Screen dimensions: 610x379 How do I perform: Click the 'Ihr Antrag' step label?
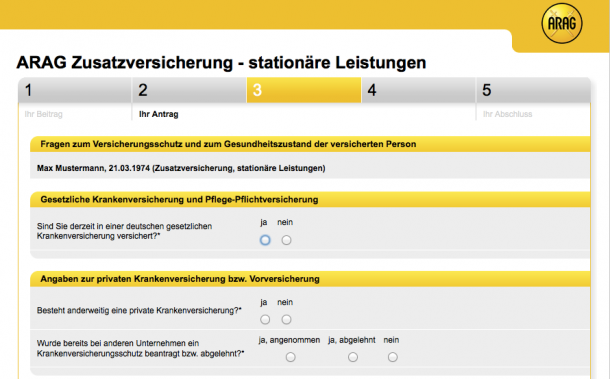tap(159, 114)
